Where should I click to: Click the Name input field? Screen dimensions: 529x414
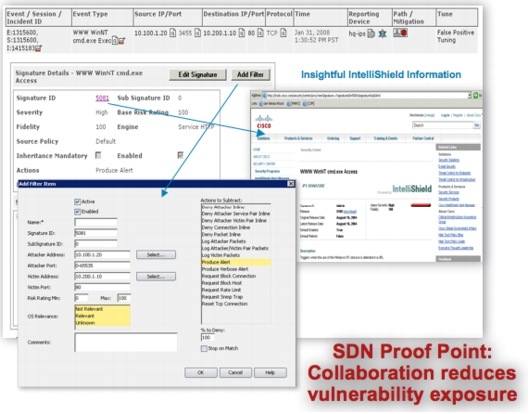(x=96, y=222)
